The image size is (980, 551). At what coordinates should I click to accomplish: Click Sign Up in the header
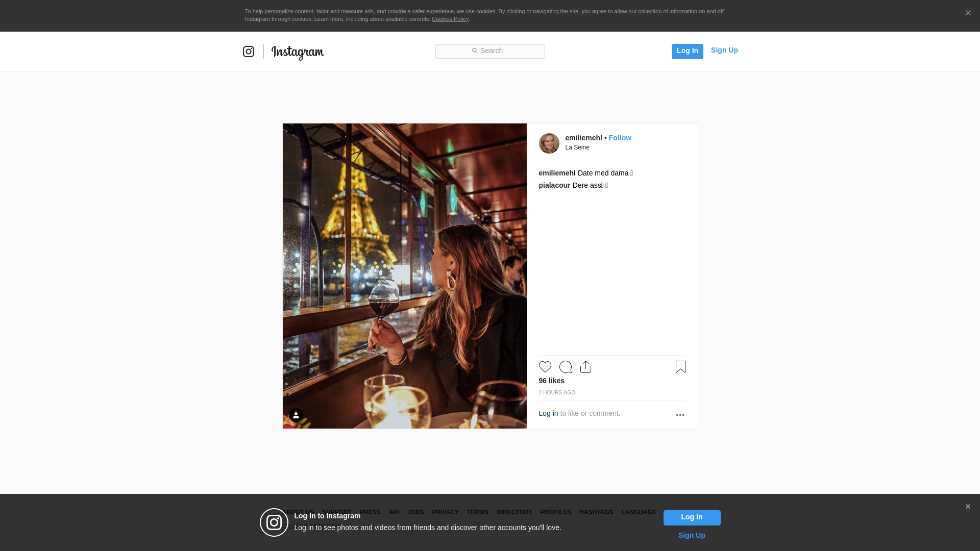(724, 50)
